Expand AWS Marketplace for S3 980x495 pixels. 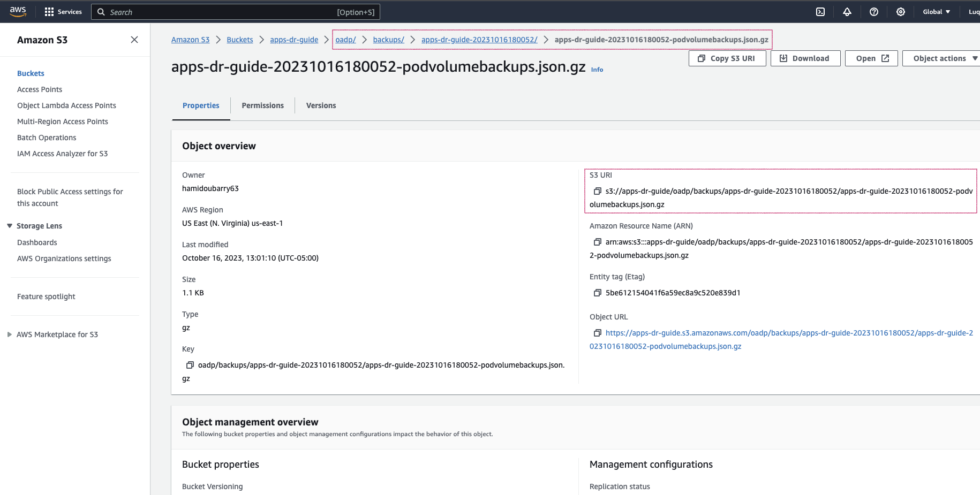(x=10, y=334)
